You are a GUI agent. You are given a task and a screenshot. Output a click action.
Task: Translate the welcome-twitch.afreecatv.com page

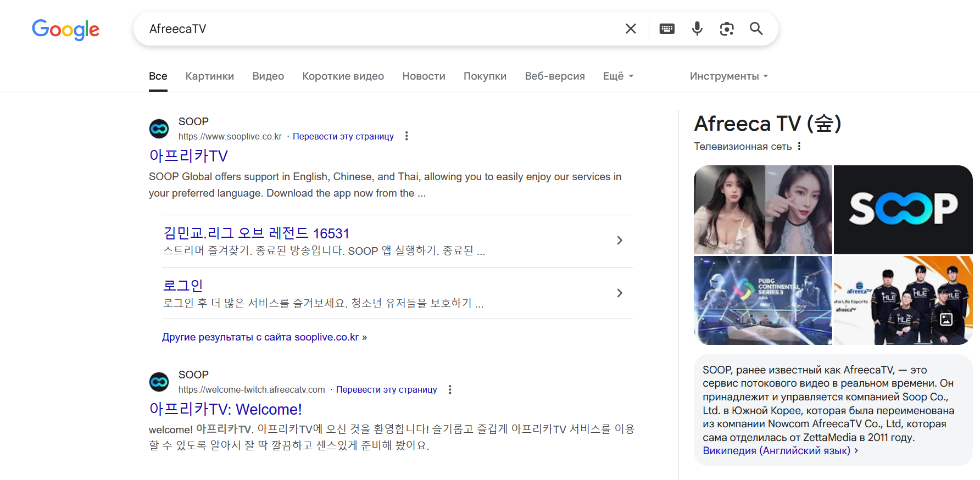pos(387,389)
